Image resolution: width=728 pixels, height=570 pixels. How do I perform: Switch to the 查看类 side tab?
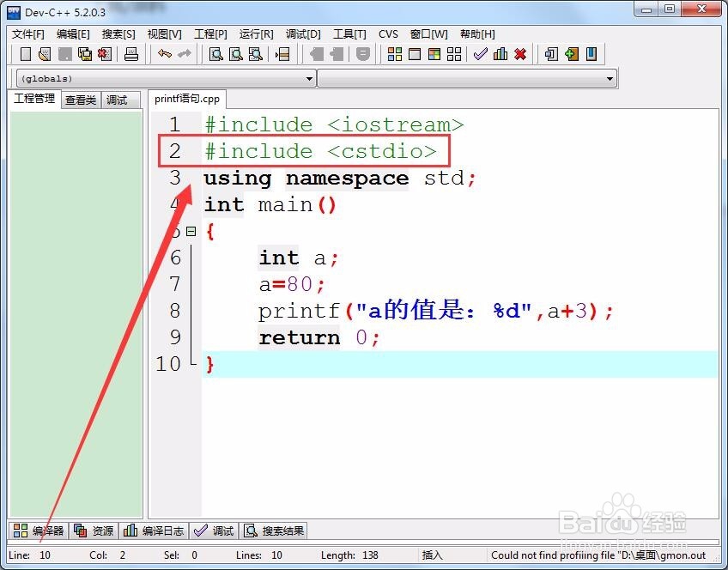click(81, 100)
